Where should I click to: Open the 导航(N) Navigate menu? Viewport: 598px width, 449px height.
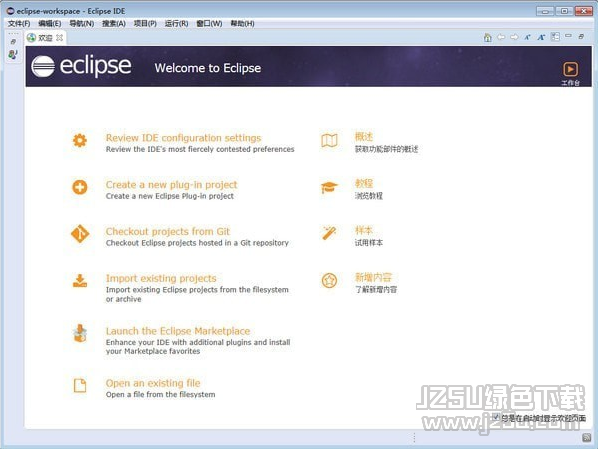coord(82,24)
